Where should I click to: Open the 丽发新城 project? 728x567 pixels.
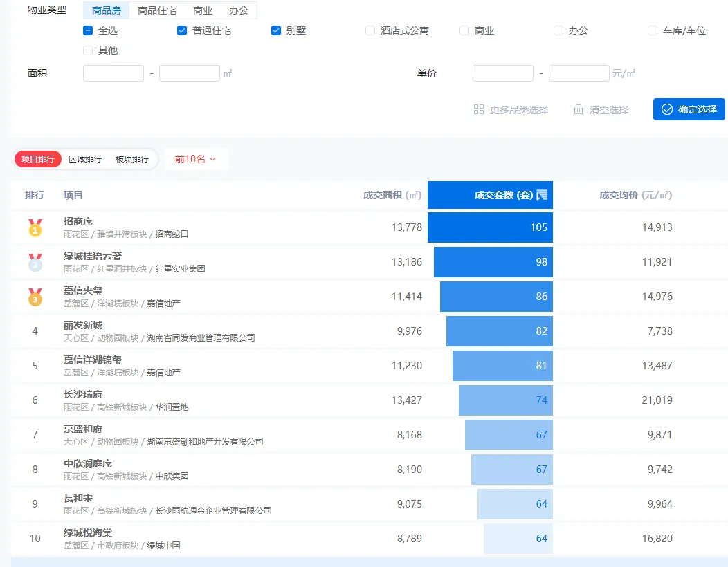82,325
